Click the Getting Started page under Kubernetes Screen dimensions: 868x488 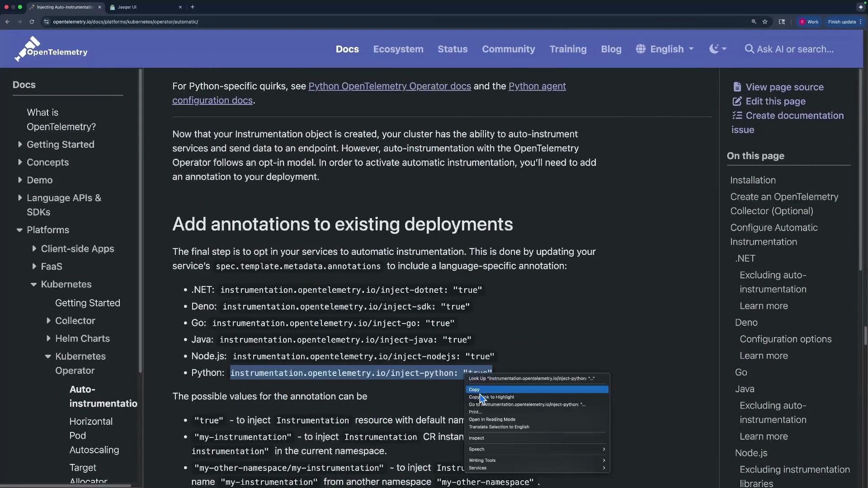88,303
